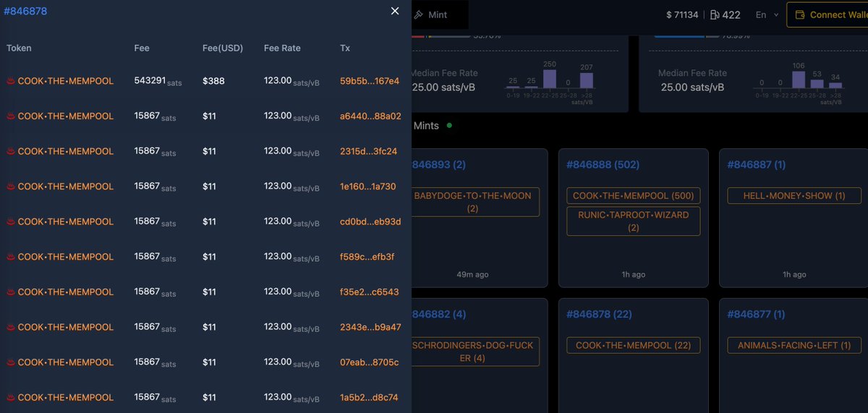This screenshot has height=413, width=868.
Task: Click the Tx column header
Action: (345, 48)
